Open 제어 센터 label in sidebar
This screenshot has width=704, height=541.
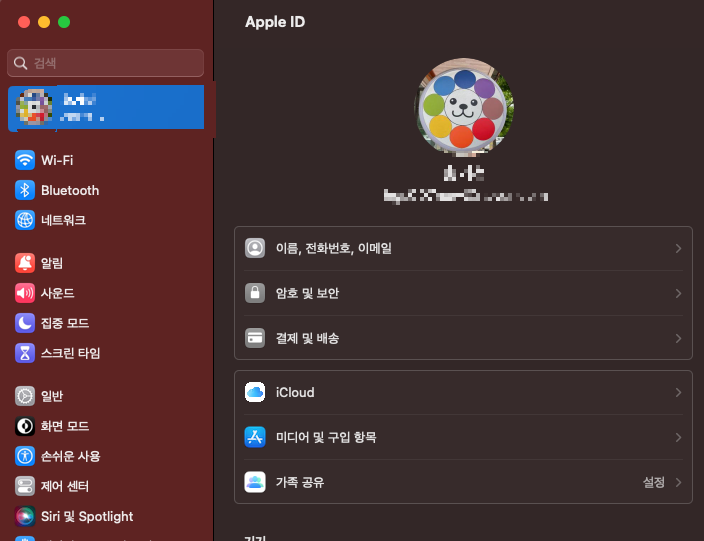(65, 486)
